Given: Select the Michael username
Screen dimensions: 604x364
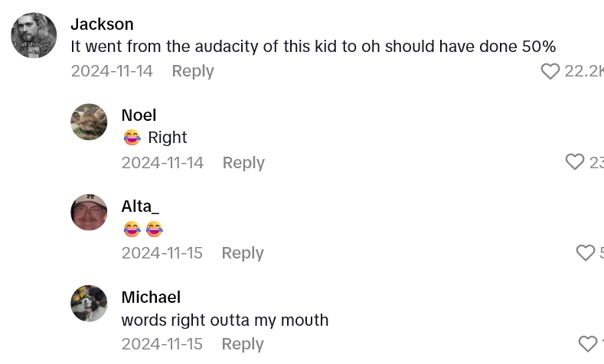Looking at the screenshot, I should click(151, 297).
